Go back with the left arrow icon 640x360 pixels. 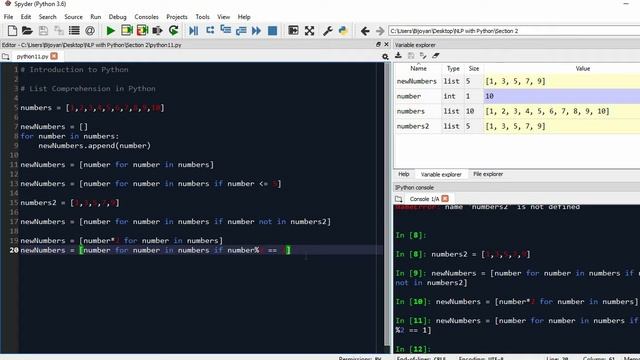click(x=365, y=31)
